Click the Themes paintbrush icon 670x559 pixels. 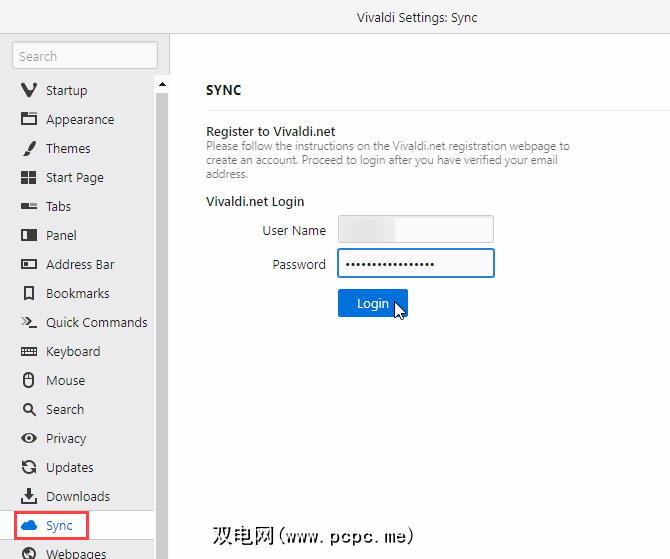[29, 148]
